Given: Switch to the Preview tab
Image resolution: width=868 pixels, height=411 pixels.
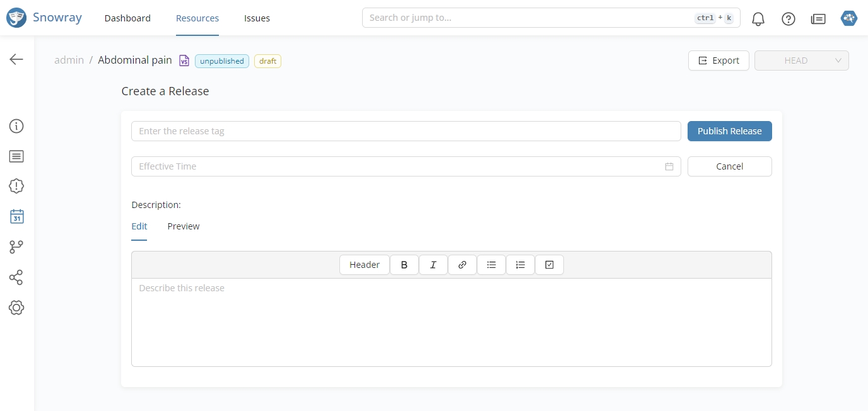Looking at the screenshot, I should click(x=184, y=226).
